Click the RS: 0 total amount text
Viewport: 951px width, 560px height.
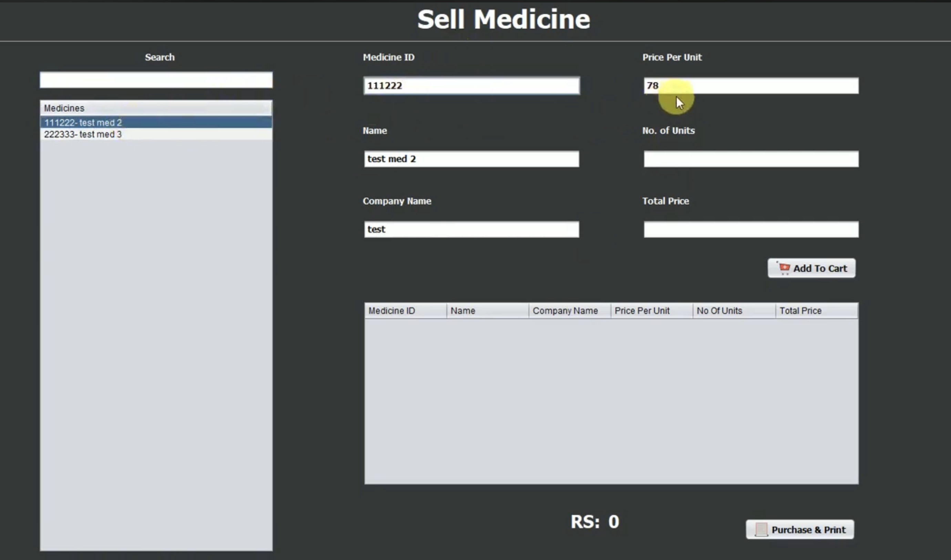click(595, 522)
